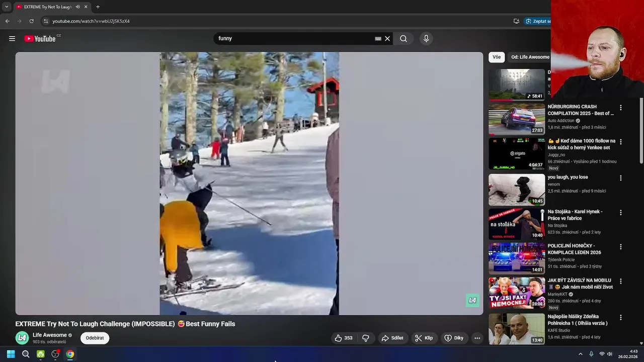644x362 pixels.
Task: Start voice search with microphone icon
Action: (426, 39)
